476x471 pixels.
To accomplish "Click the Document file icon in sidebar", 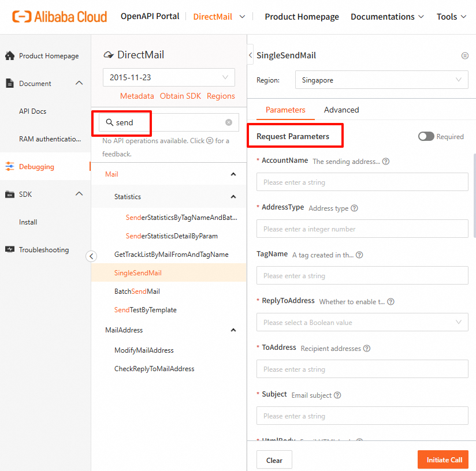I will (x=10, y=83).
